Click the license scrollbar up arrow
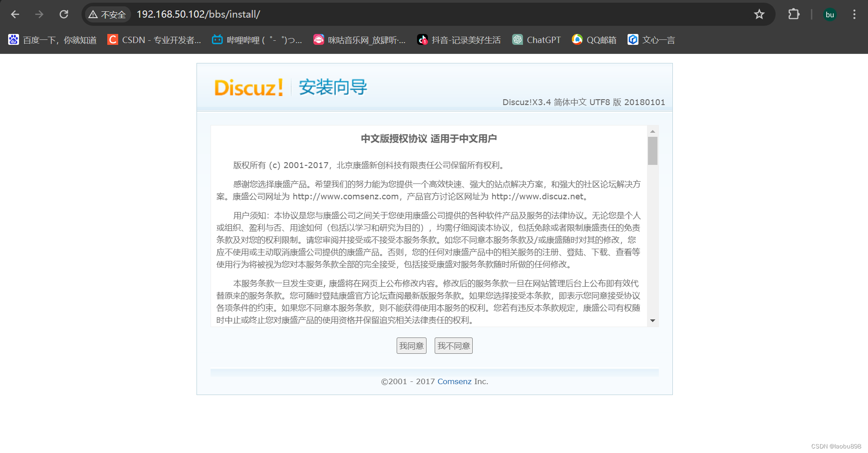 652,131
